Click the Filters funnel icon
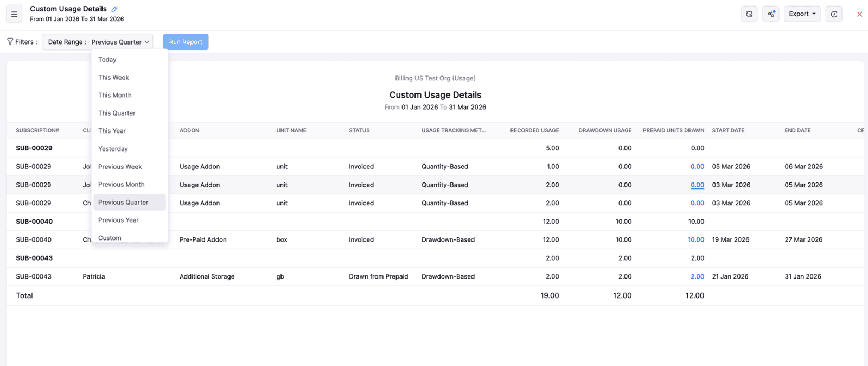868x366 pixels. pos(10,42)
